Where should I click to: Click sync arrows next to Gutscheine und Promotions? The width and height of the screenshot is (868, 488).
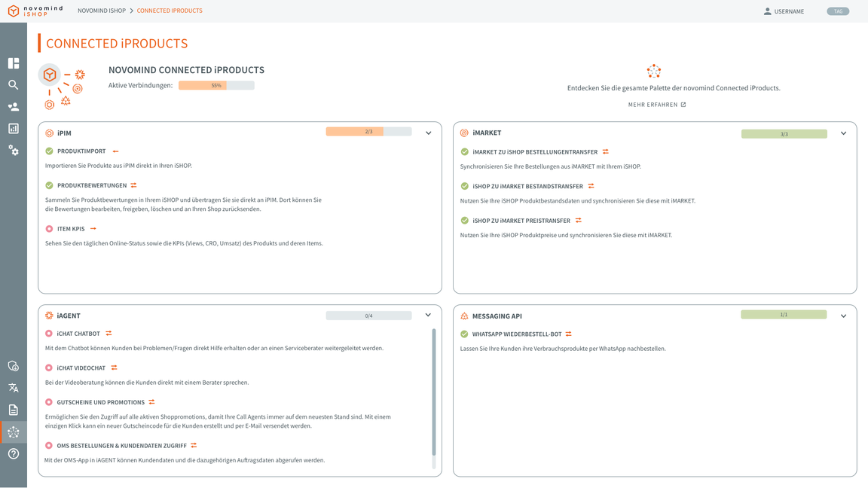point(151,401)
